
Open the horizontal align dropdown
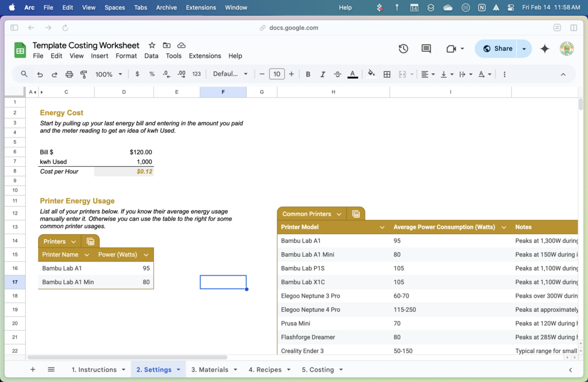pos(428,74)
